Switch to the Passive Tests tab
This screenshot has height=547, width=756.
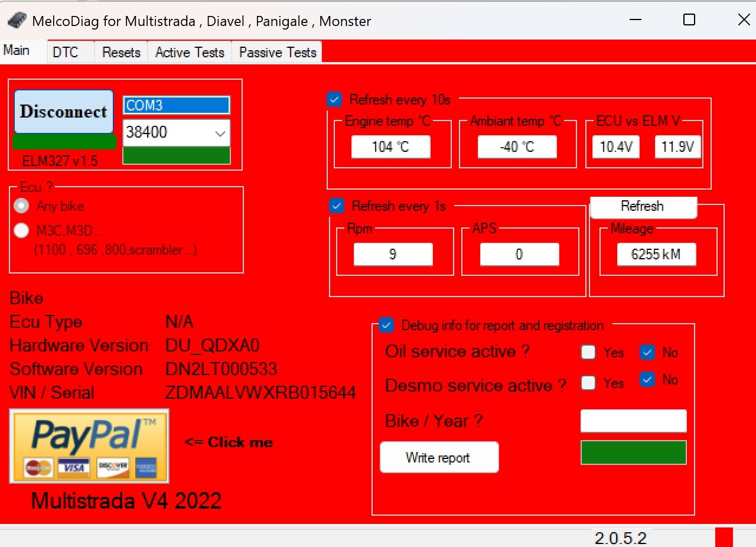pyautogui.click(x=278, y=53)
